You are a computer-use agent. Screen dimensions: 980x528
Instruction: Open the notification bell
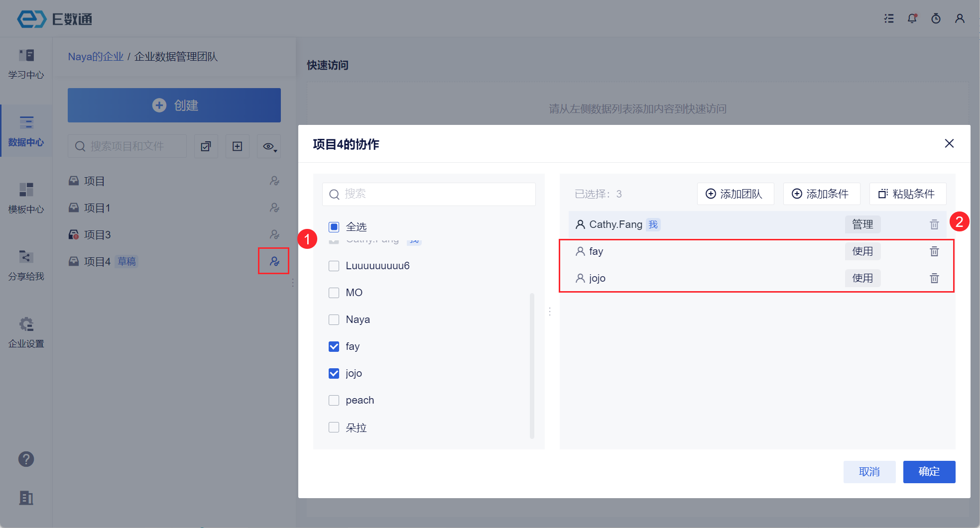click(912, 19)
